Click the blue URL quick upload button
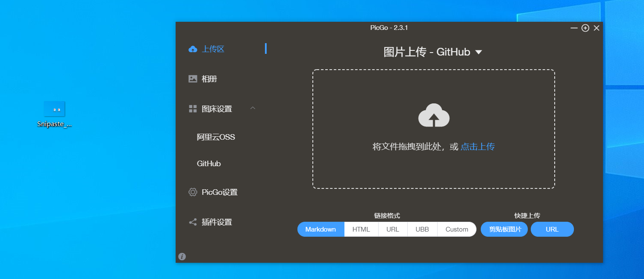644x279 pixels. (552, 229)
